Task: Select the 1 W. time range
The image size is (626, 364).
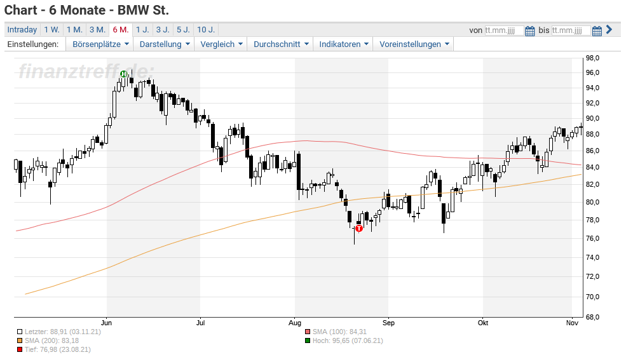Action: coord(51,29)
